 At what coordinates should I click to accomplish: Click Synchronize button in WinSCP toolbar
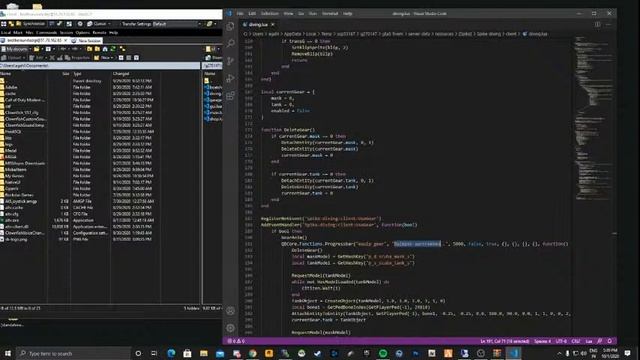30,24
